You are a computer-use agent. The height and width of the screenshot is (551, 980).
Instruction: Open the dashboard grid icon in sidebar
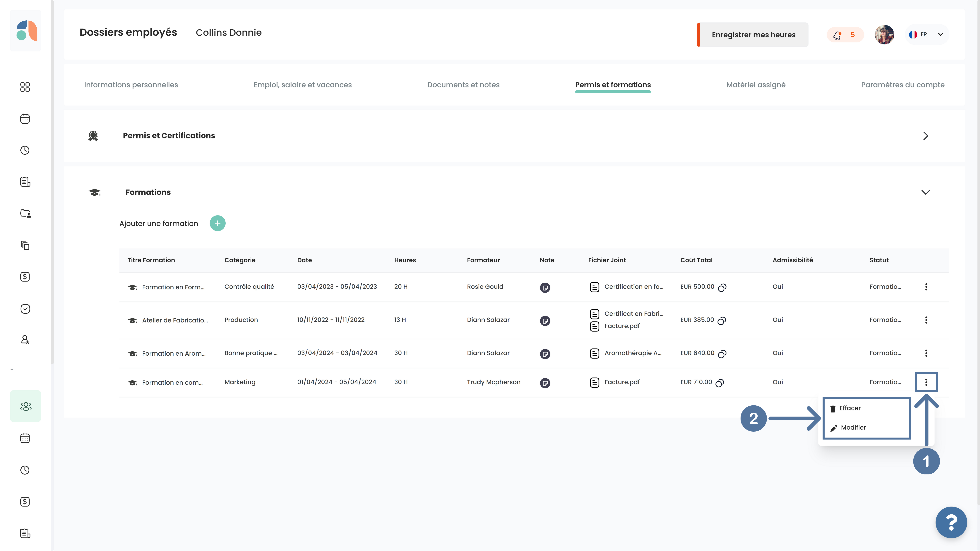(25, 87)
